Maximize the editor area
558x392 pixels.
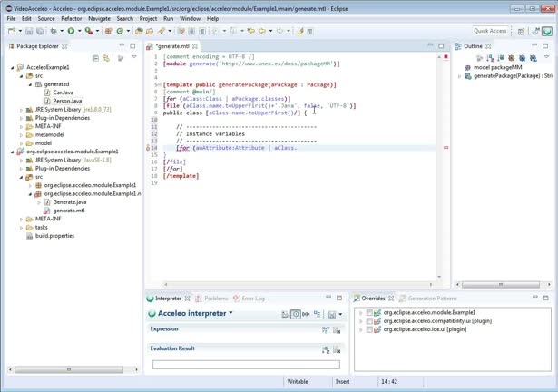click(x=441, y=46)
